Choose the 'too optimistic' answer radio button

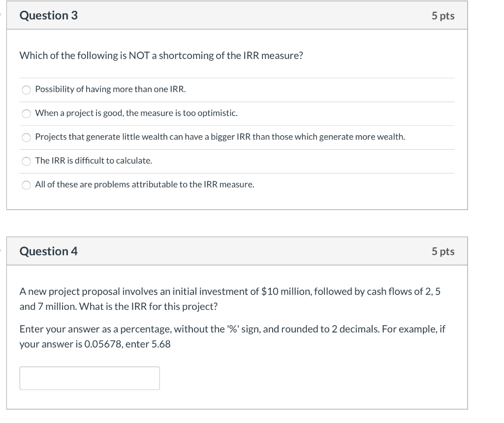coord(27,114)
